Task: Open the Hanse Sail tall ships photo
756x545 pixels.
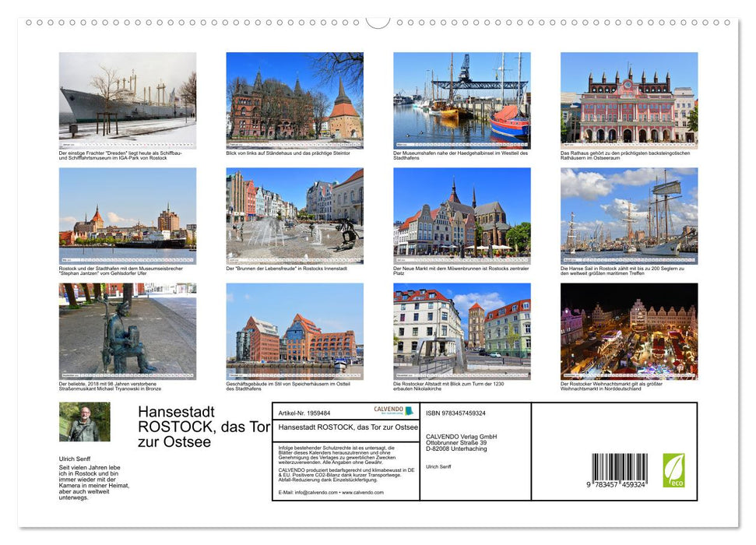Action: pyautogui.click(x=628, y=216)
